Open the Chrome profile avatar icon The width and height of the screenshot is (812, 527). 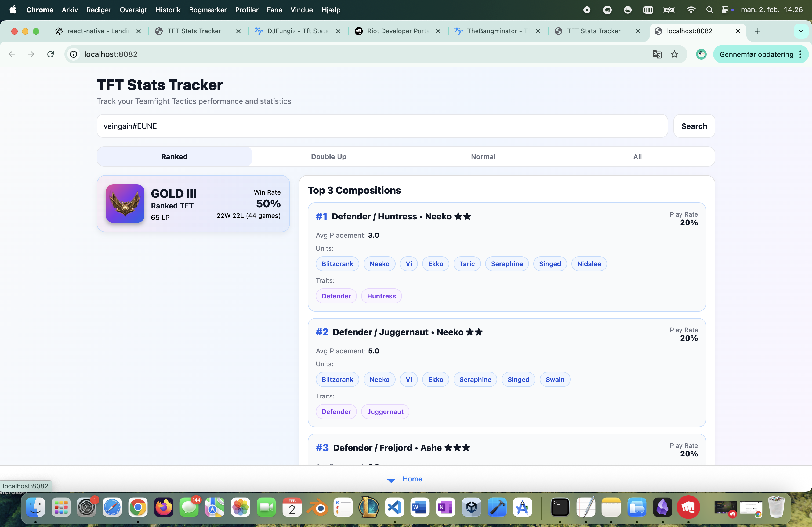tap(701, 54)
